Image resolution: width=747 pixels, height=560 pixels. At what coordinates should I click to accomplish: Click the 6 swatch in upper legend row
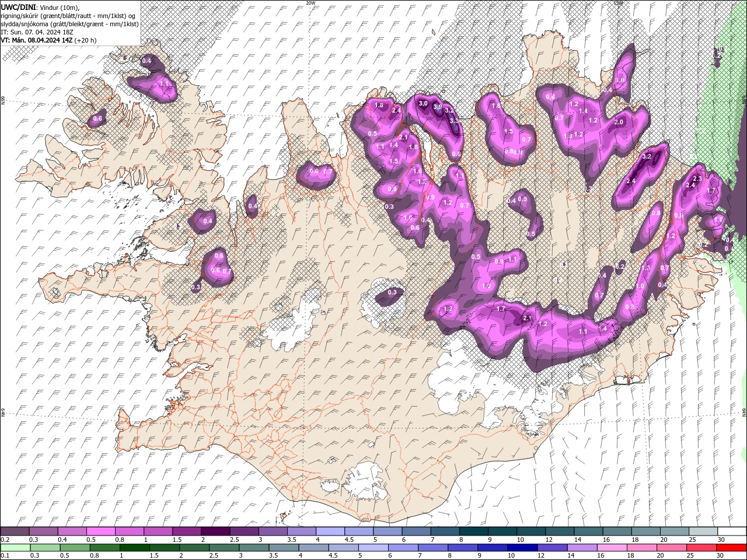tap(416, 531)
